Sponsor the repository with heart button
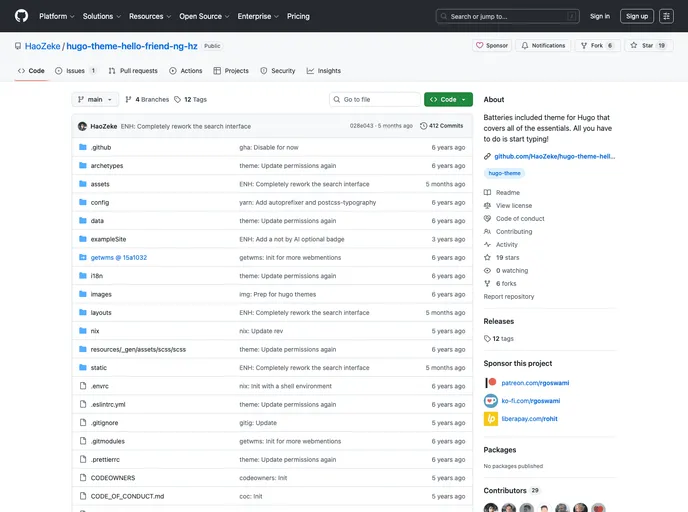The image size is (688, 512). (492, 46)
